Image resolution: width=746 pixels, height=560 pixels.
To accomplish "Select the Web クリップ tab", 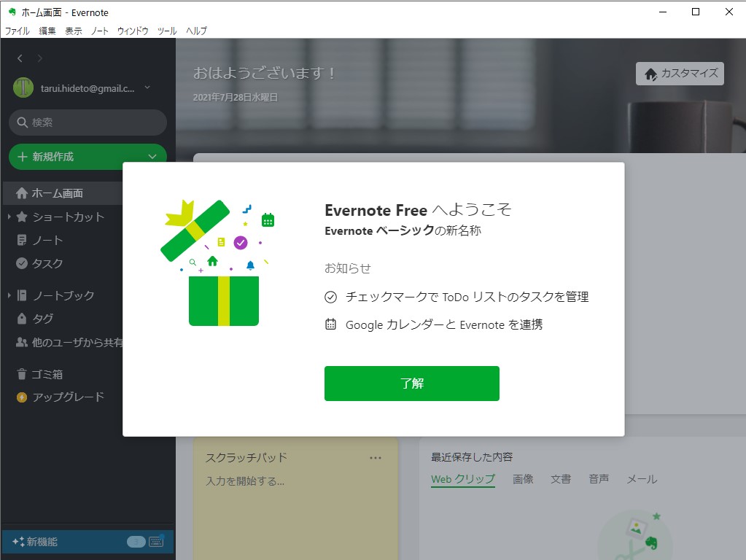I will click(x=462, y=479).
